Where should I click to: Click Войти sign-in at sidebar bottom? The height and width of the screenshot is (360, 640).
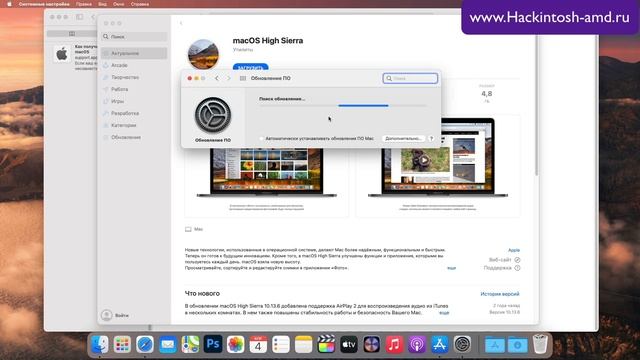[115, 316]
